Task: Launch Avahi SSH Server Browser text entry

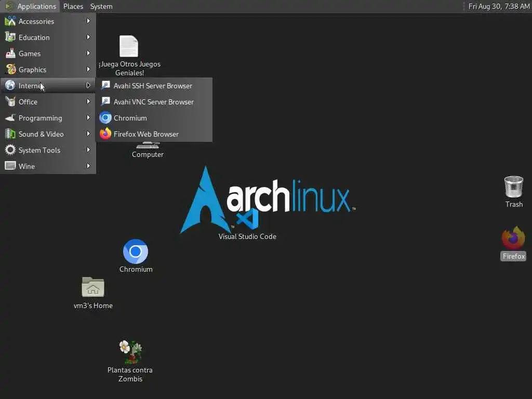Action: pyautogui.click(x=153, y=86)
